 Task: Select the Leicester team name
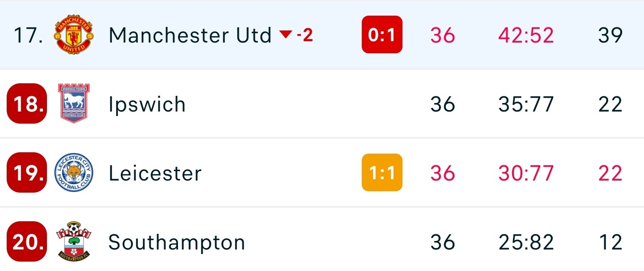[155, 173]
